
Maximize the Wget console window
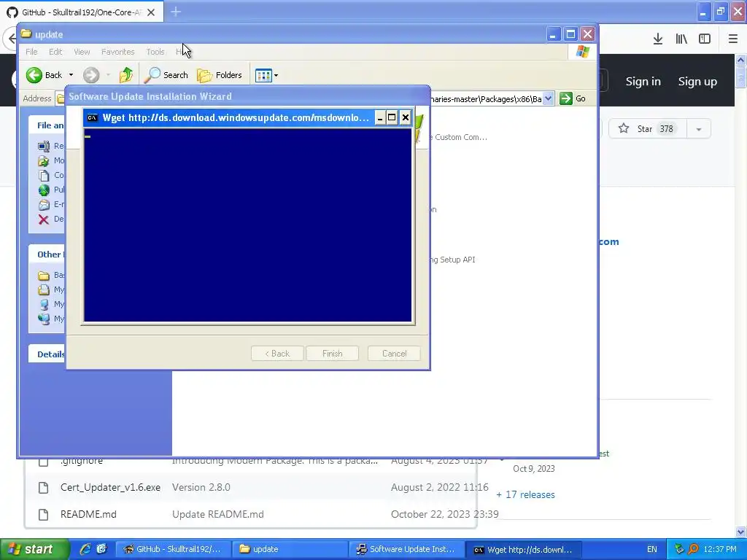tap(392, 117)
